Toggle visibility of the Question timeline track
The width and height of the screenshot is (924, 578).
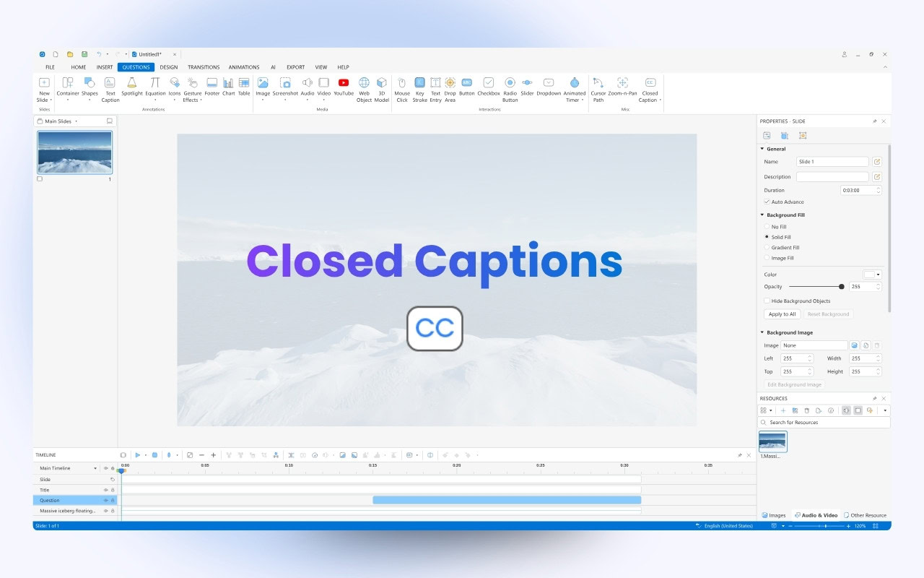(x=105, y=500)
